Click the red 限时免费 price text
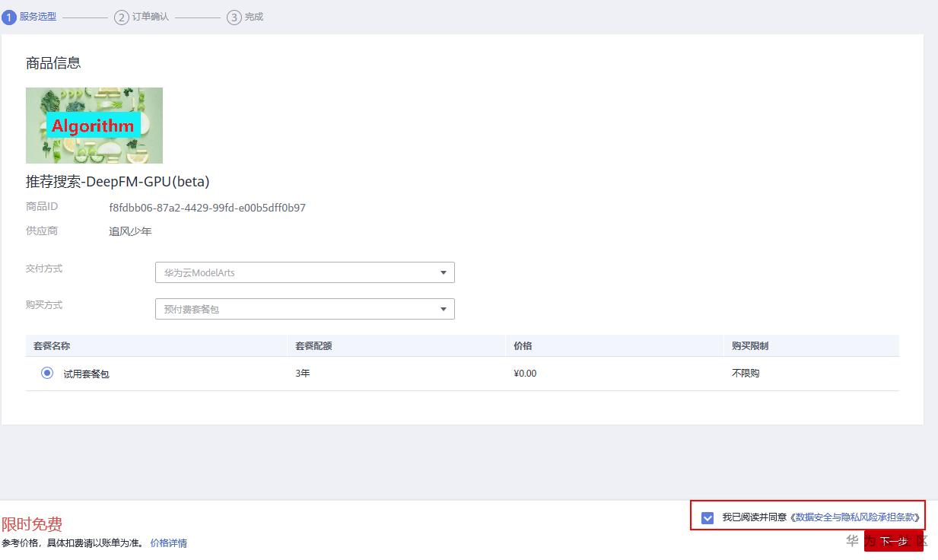Image resolution: width=938 pixels, height=560 pixels. (32, 524)
